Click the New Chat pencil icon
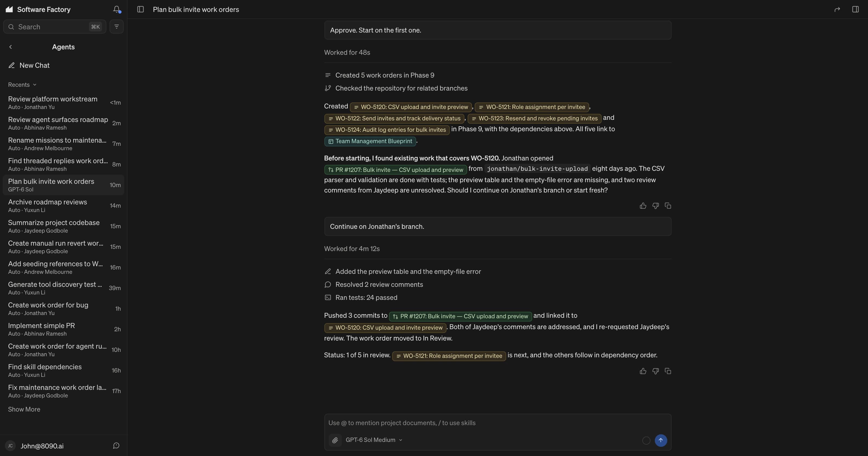The height and width of the screenshot is (456, 868). (11, 65)
